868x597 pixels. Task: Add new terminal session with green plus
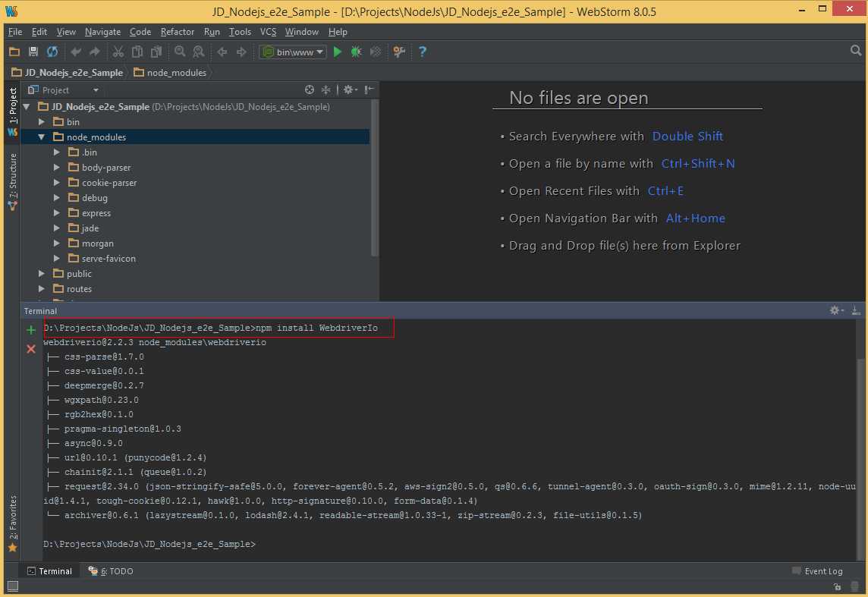[x=31, y=330]
